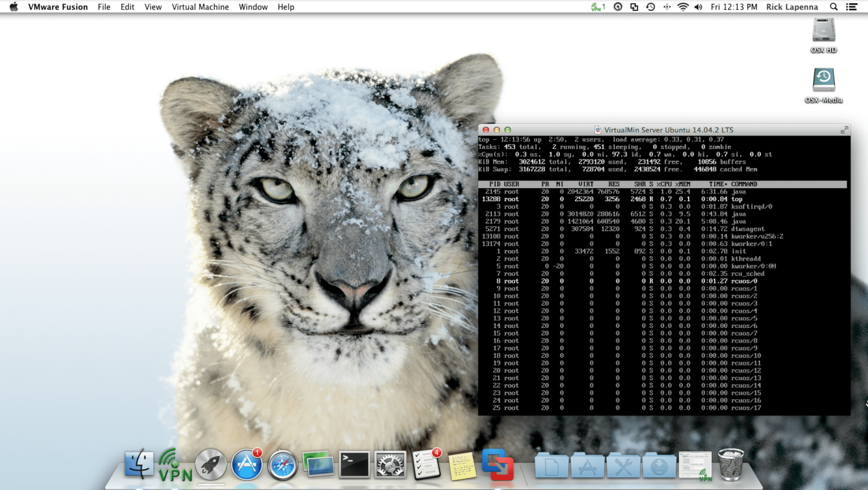The image size is (868, 490).
Task: Launch Safari from the Dock
Action: click(282, 465)
